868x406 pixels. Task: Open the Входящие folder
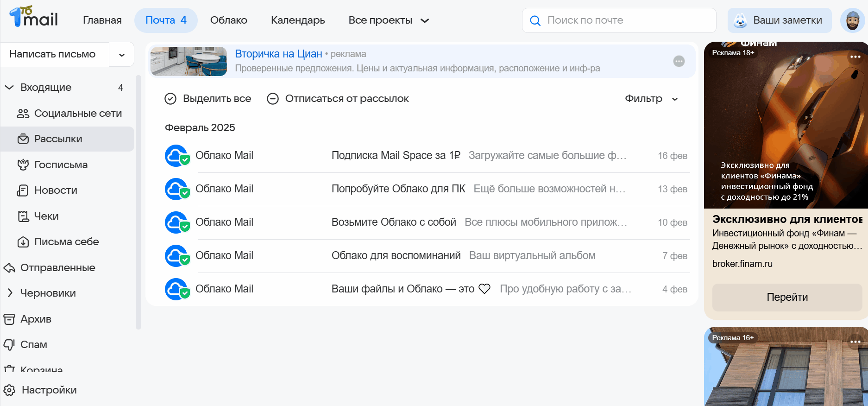coord(67,88)
